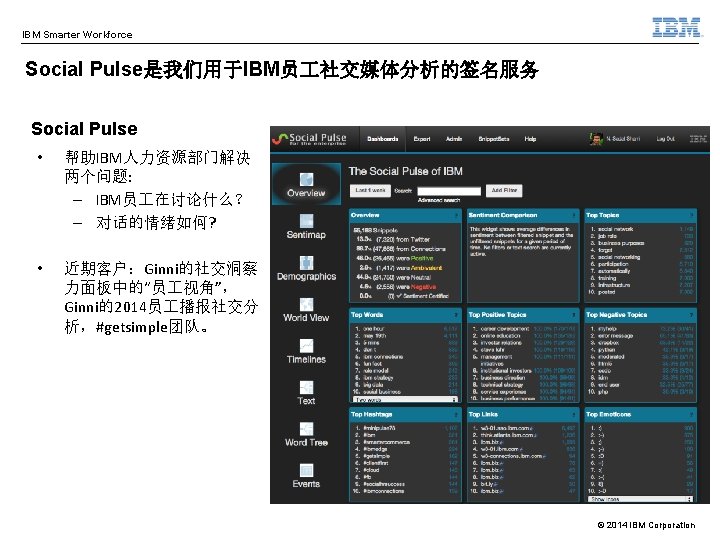This screenshot has height=540, width=720.
Task: Click the Log Out link
Action: pos(665,139)
